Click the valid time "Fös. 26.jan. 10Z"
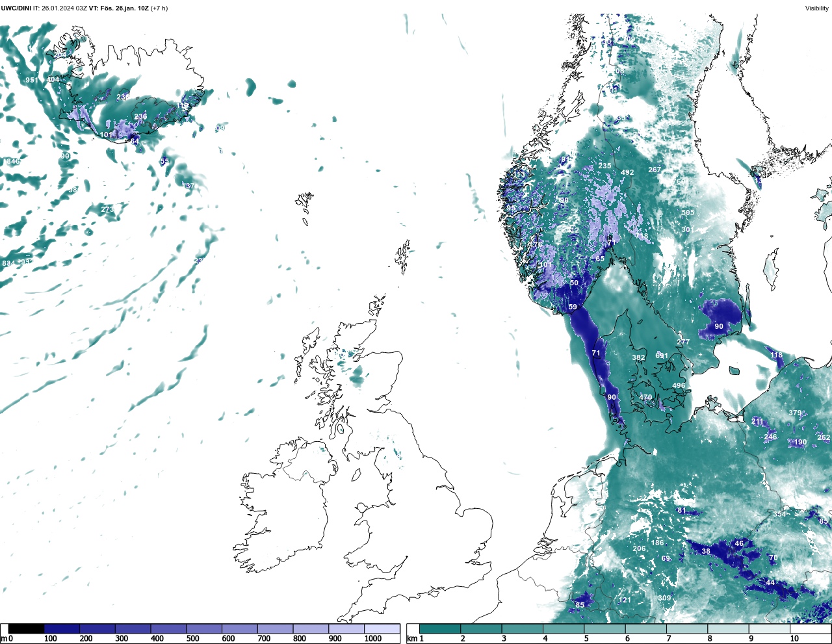This screenshot has height=644, width=832. 125,8
